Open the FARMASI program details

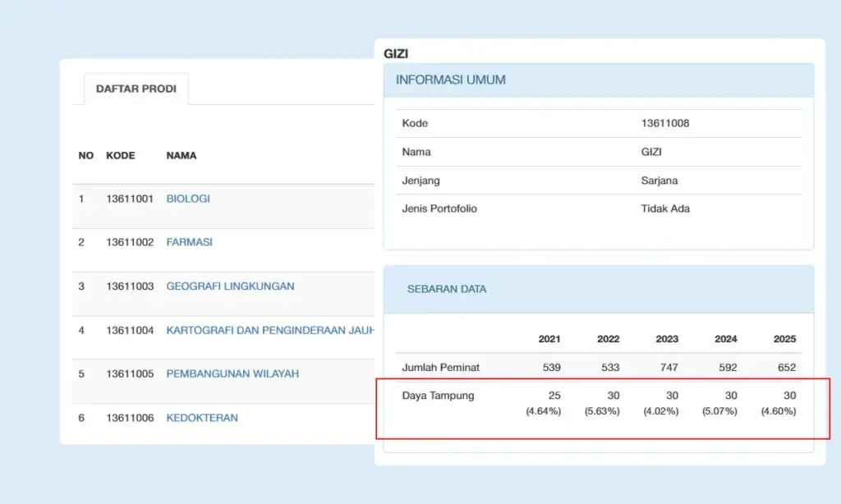point(189,242)
